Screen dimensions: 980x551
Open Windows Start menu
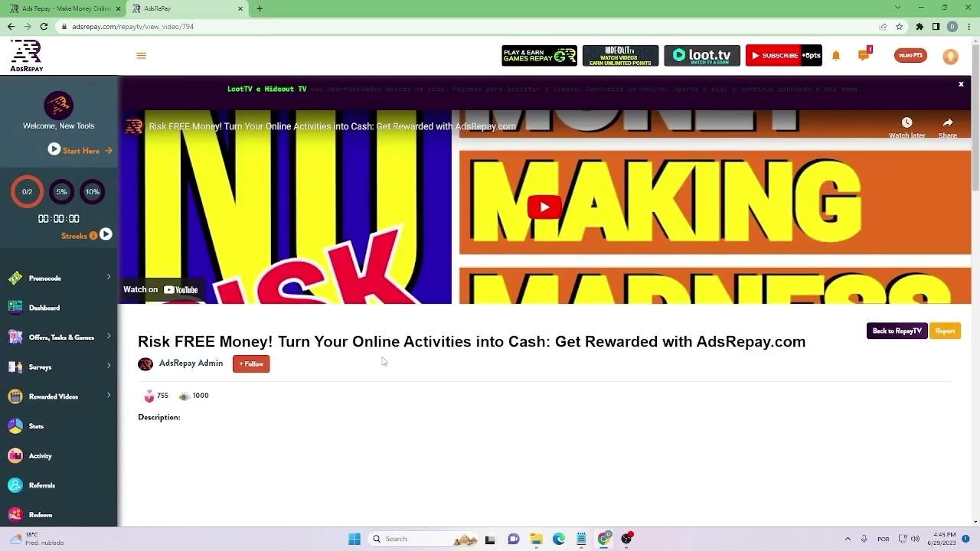[x=354, y=539]
